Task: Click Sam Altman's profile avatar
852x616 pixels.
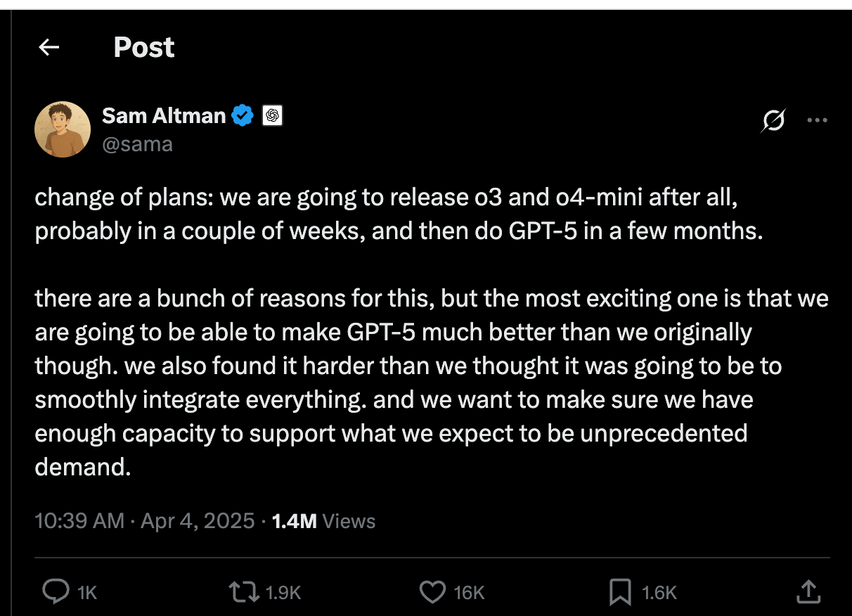Action: [x=63, y=129]
